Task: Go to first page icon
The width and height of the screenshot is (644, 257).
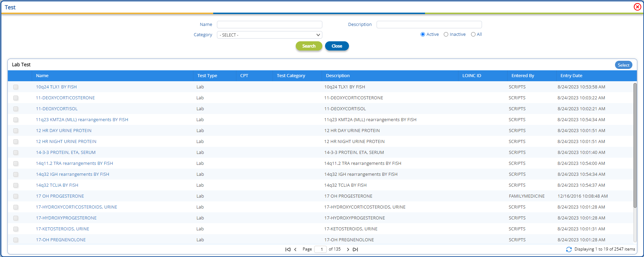Action: (x=288, y=249)
